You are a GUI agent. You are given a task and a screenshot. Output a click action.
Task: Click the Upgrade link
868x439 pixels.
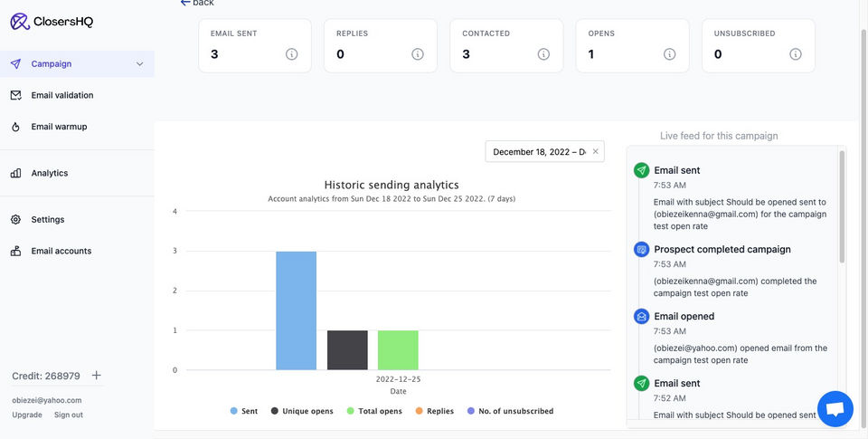coord(27,415)
